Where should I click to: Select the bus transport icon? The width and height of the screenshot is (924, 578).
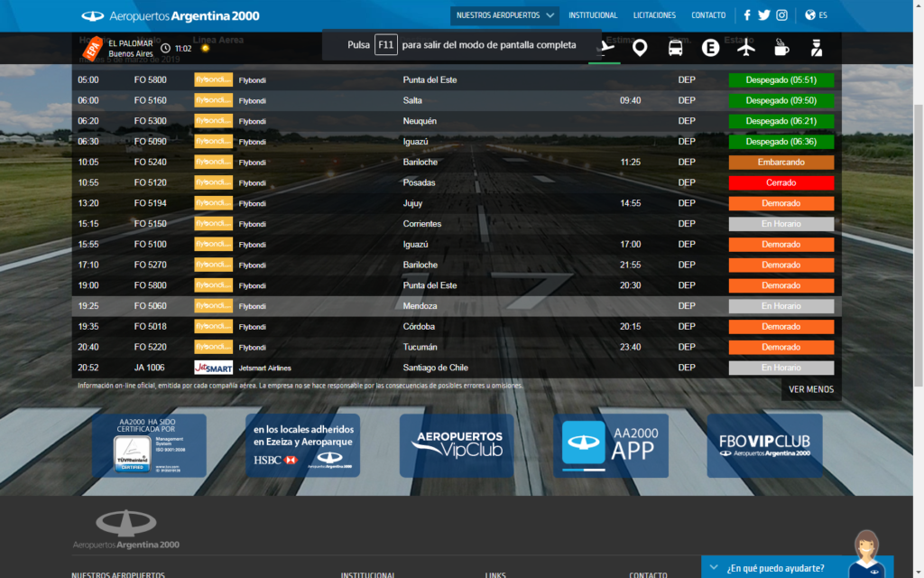(675, 48)
